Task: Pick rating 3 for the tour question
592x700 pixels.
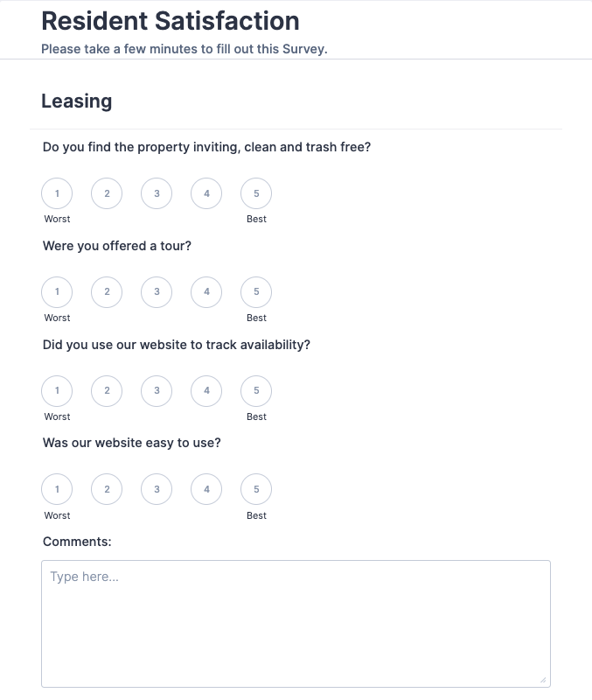Action: click(157, 292)
